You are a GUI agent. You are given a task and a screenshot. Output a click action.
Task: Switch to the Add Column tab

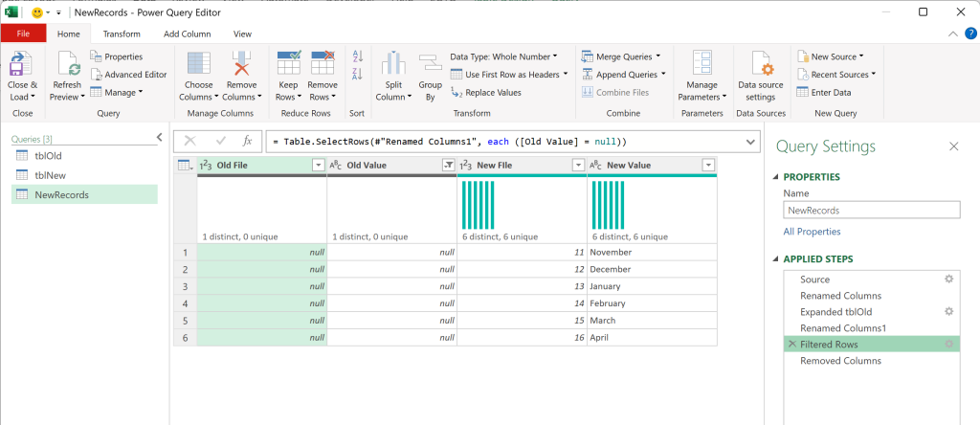(x=187, y=34)
